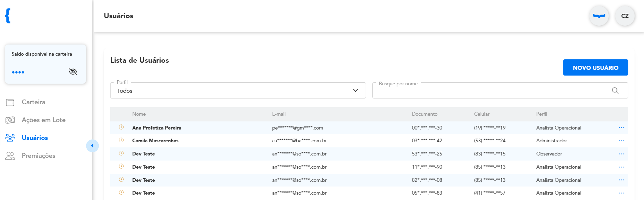Click the magnifier search icon
Viewport: 644px width, 200px height.
point(615,90)
